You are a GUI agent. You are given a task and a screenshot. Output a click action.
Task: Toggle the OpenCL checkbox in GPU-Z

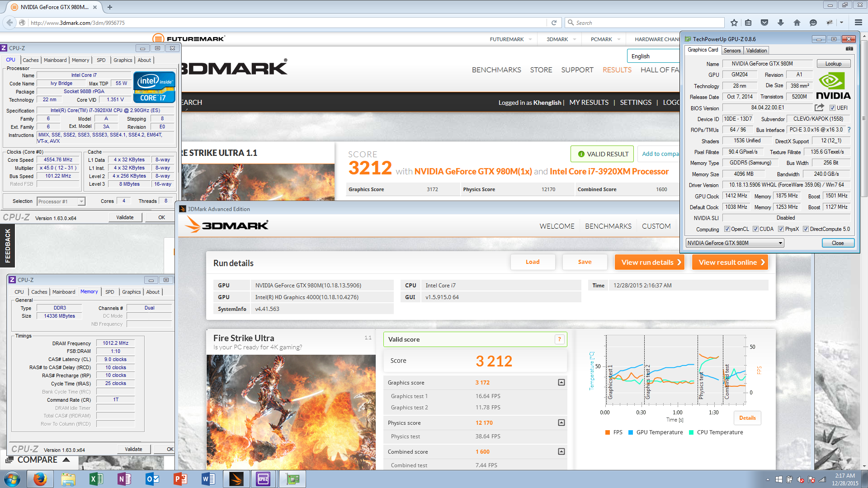[727, 229]
